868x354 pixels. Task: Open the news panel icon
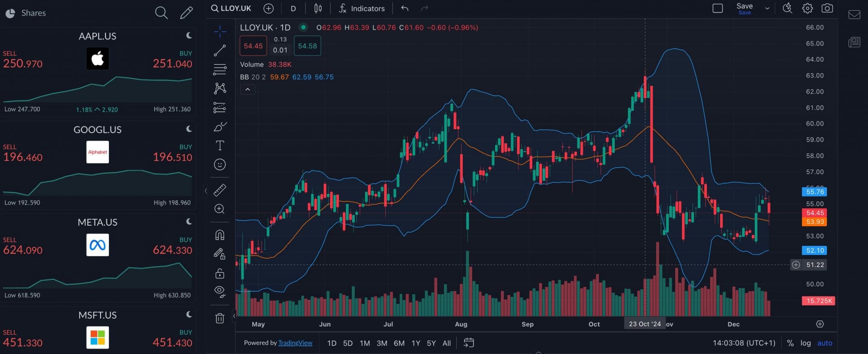click(854, 42)
